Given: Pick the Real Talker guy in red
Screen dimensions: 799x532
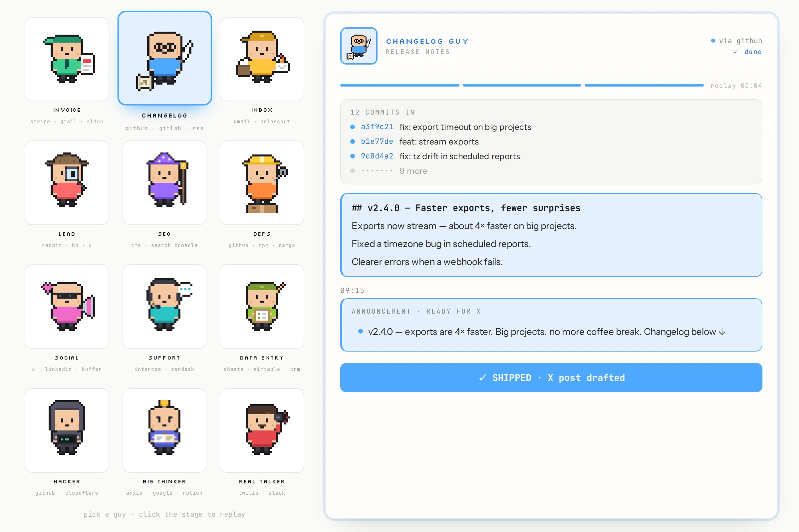Looking at the screenshot, I should pyautogui.click(x=262, y=430).
